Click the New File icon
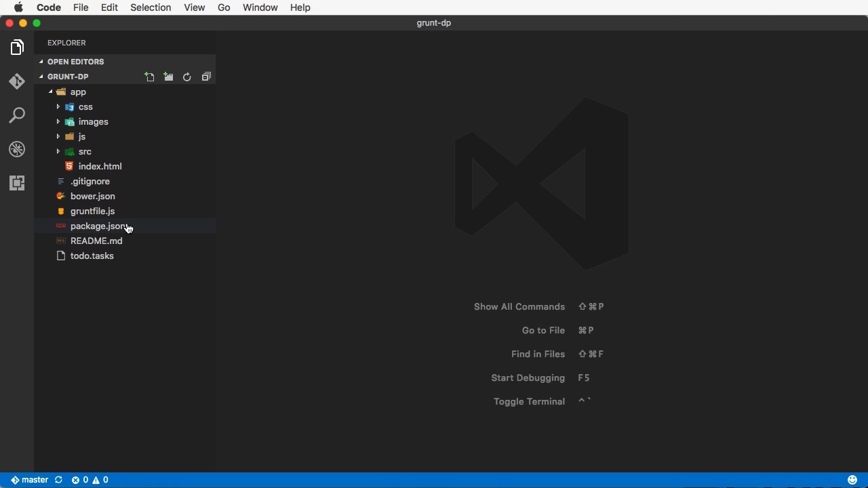Viewport: 868px width, 488px height. coord(149,77)
